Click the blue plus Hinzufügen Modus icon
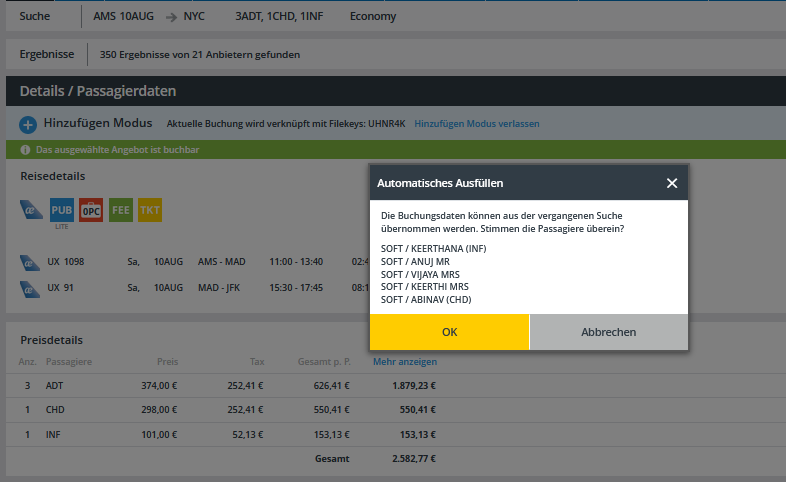This screenshot has height=482, width=786. 28,124
